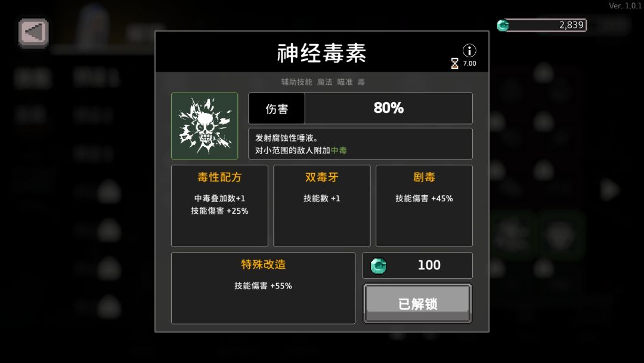
Task: Select the skull skill icon
Action: [x=205, y=126]
